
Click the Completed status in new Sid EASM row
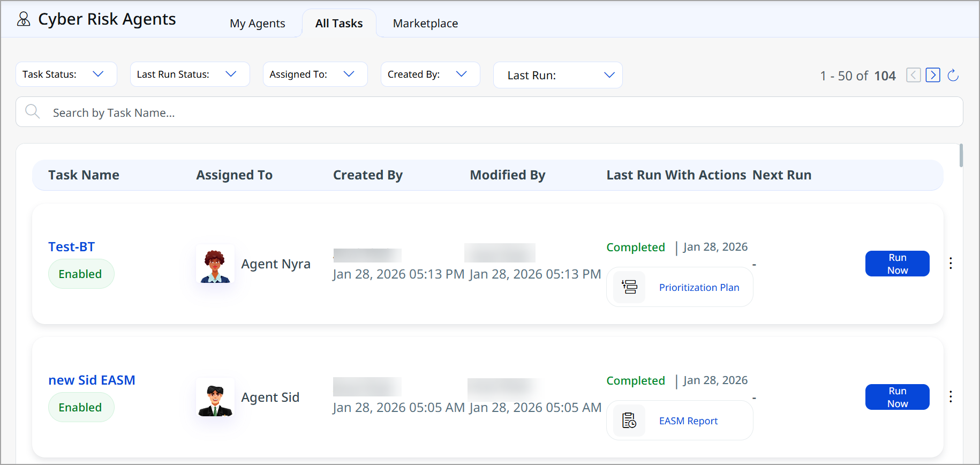point(636,381)
